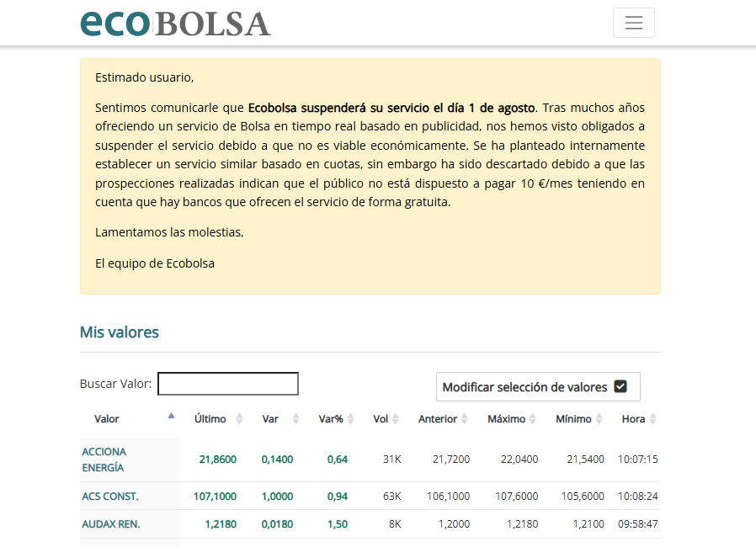The height and width of the screenshot is (547, 756).
Task: Select ACS CONST. maximum 107,6000
Action: tap(517, 497)
